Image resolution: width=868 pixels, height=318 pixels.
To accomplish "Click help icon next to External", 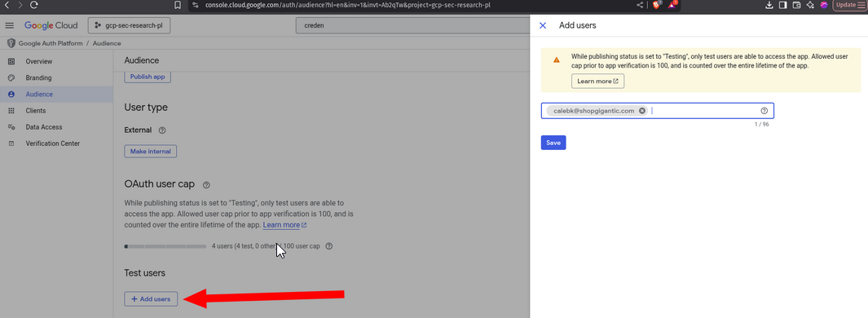I will (162, 130).
